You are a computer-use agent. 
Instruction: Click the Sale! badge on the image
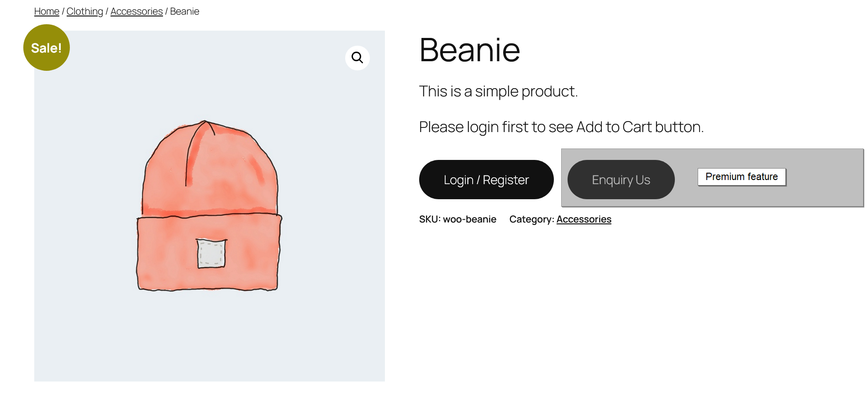click(47, 48)
